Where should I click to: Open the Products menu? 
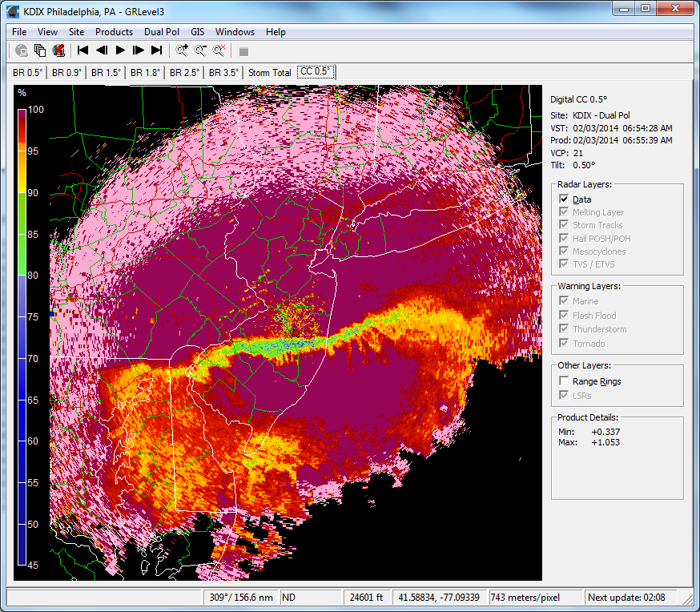[114, 32]
